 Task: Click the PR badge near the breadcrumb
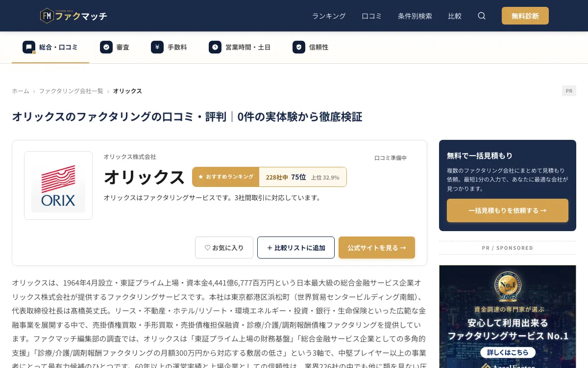(569, 91)
